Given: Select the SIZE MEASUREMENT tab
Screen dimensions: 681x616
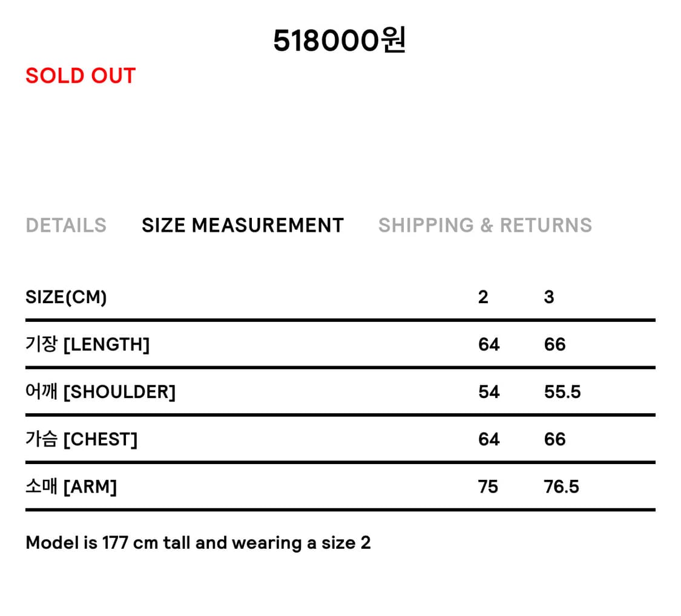Looking at the screenshot, I should (243, 225).
